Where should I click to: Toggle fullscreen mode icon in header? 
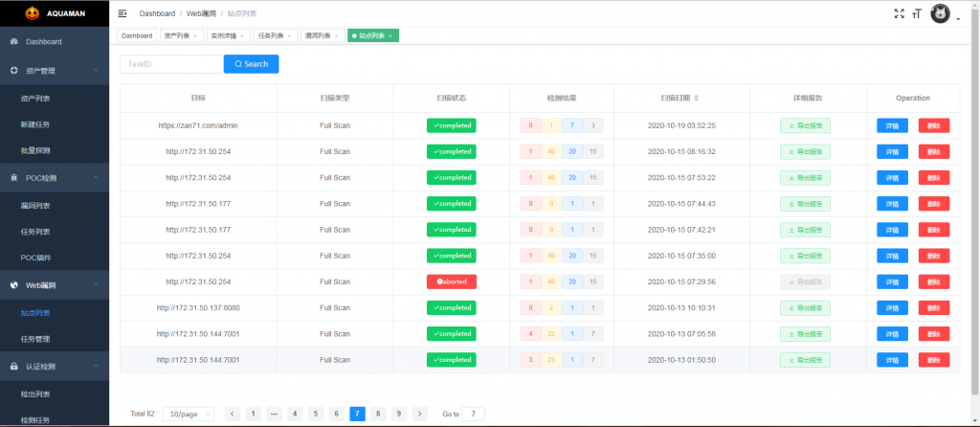900,13
